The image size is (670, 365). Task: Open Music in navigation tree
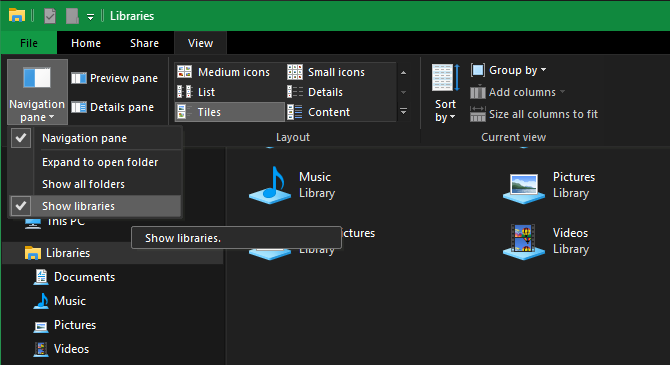click(70, 301)
